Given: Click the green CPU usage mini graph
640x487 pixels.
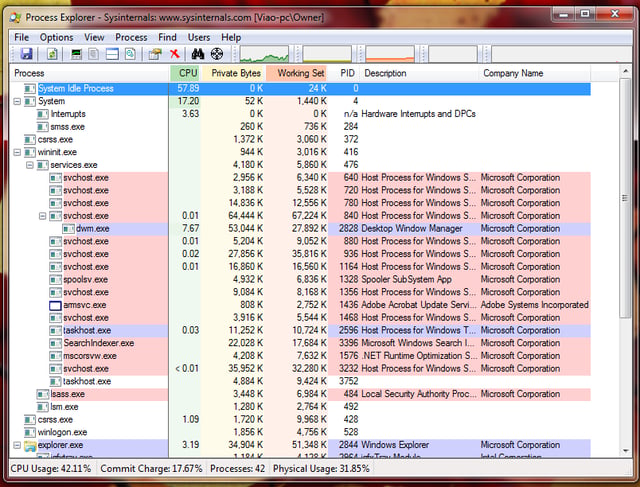Looking at the screenshot, I should pos(264,54).
